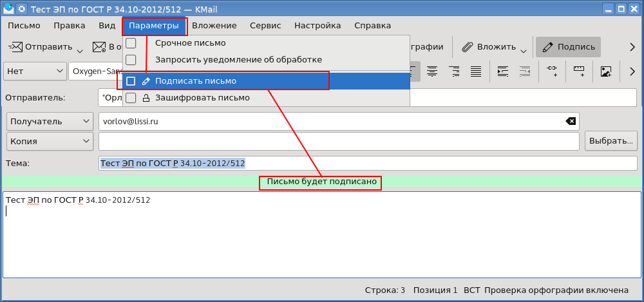This screenshot has width=644, height=302.
Task: Open the Oxygen-Sans font combo box
Action: pos(95,71)
